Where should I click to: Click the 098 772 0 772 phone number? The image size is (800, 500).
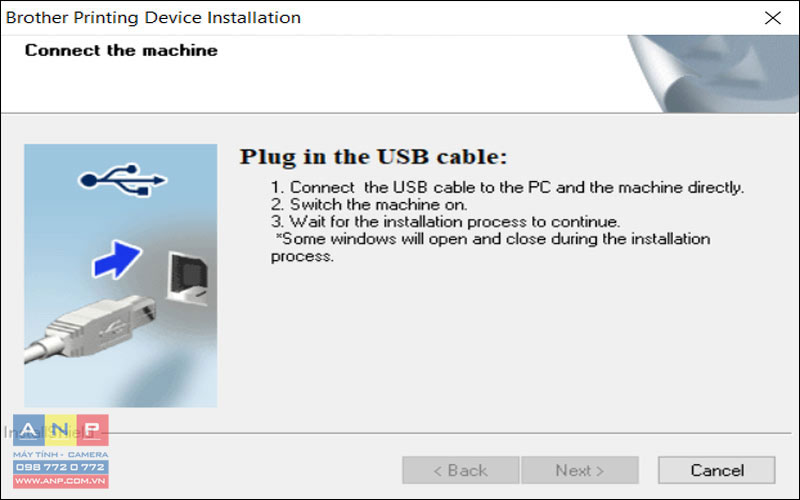coord(61,467)
